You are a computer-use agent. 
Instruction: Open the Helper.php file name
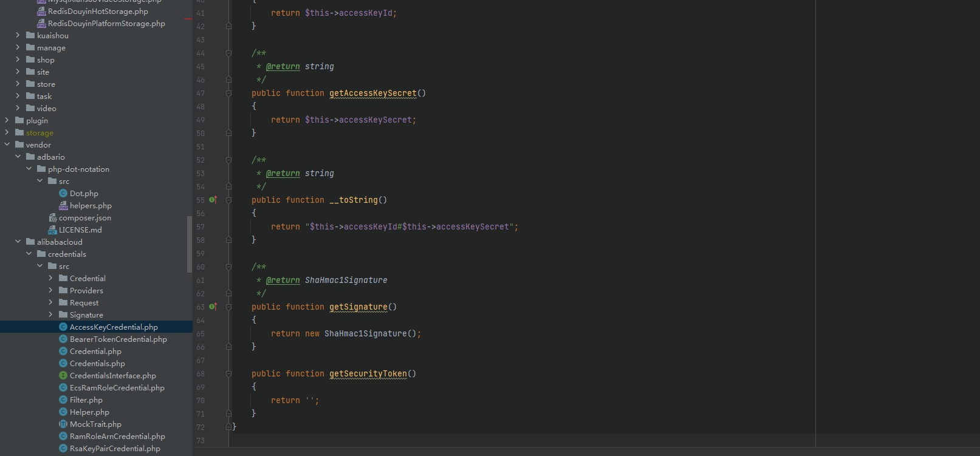click(x=89, y=412)
